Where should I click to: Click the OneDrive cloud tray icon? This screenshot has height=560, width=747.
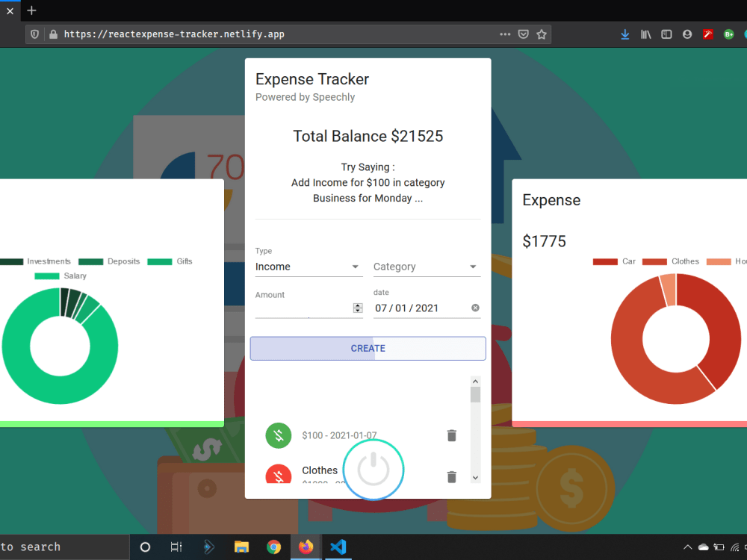click(x=703, y=547)
